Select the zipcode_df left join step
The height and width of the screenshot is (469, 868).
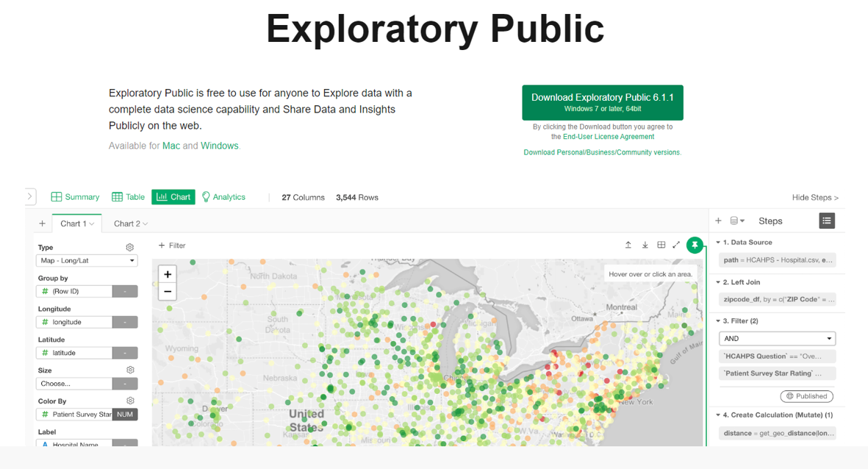[777, 299]
